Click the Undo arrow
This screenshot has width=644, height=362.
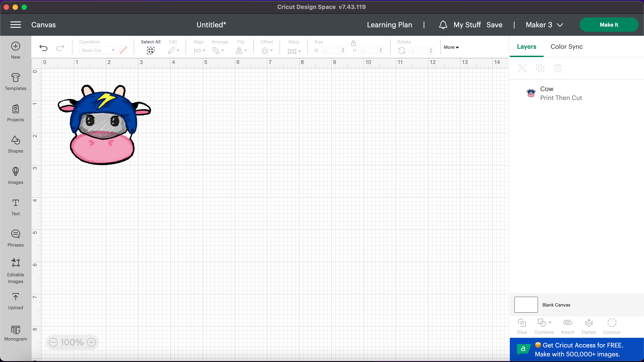(x=44, y=48)
